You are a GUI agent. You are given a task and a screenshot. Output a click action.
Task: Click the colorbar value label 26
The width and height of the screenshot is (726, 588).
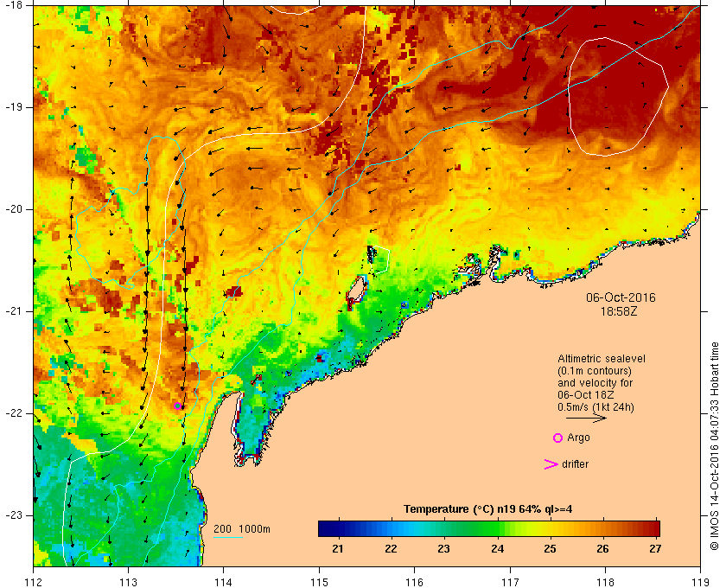pyautogui.click(x=603, y=549)
